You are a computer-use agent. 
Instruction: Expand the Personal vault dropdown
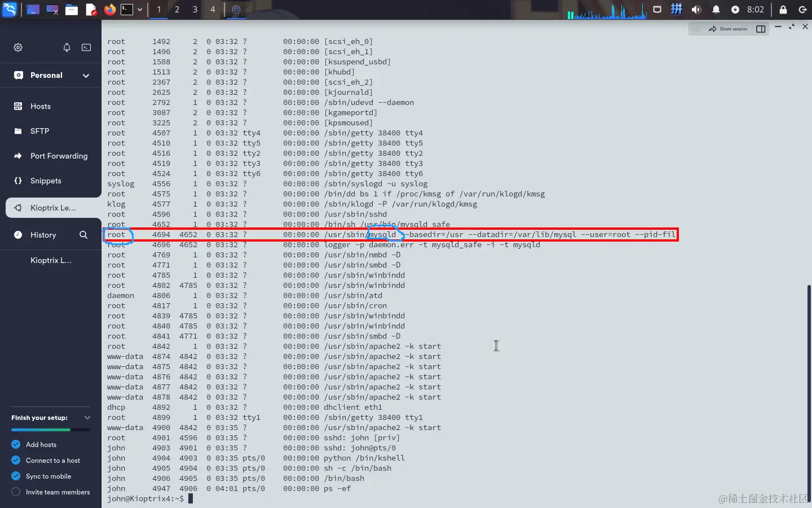[86, 76]
